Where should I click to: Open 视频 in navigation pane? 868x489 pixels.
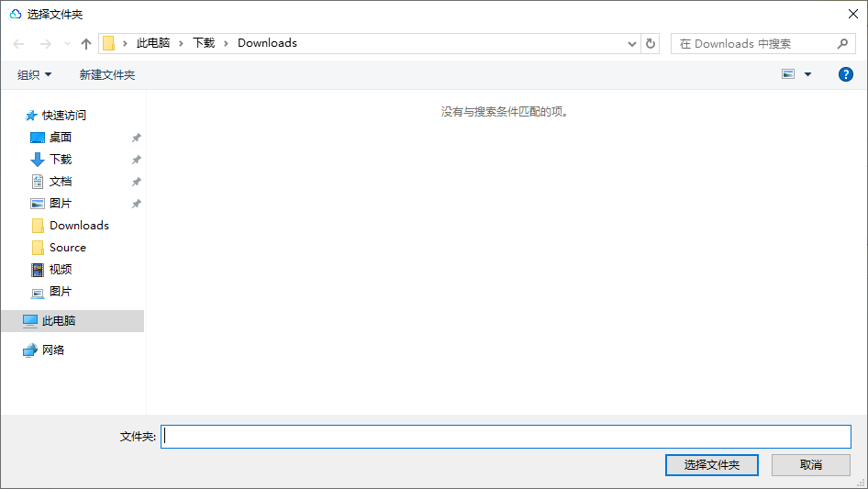(61, 270)
